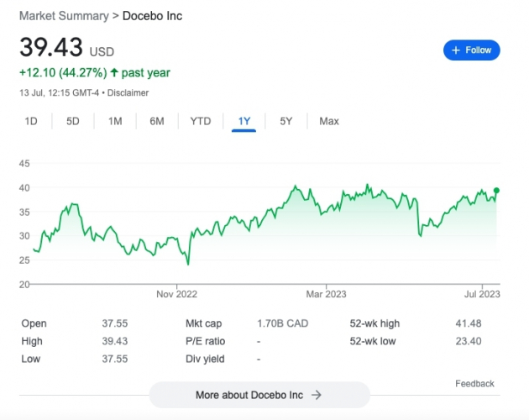Click chart near the Mar 2023 label

[326, 210]
